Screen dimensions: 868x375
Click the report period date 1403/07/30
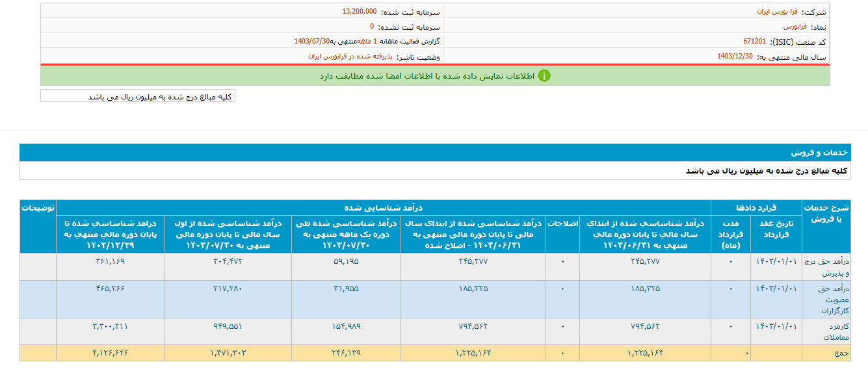coord(311,41)
